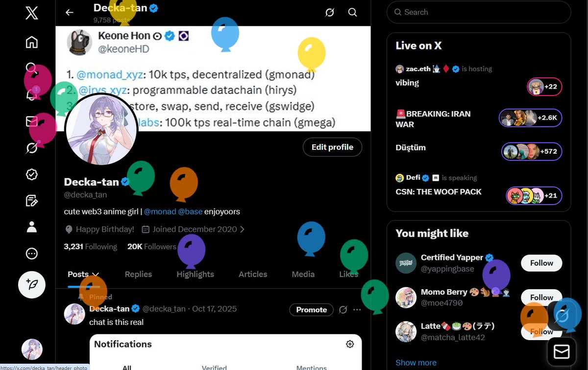Switch to the Likes tab
Screen dimensions: 588x370
[x=349, y=274]
